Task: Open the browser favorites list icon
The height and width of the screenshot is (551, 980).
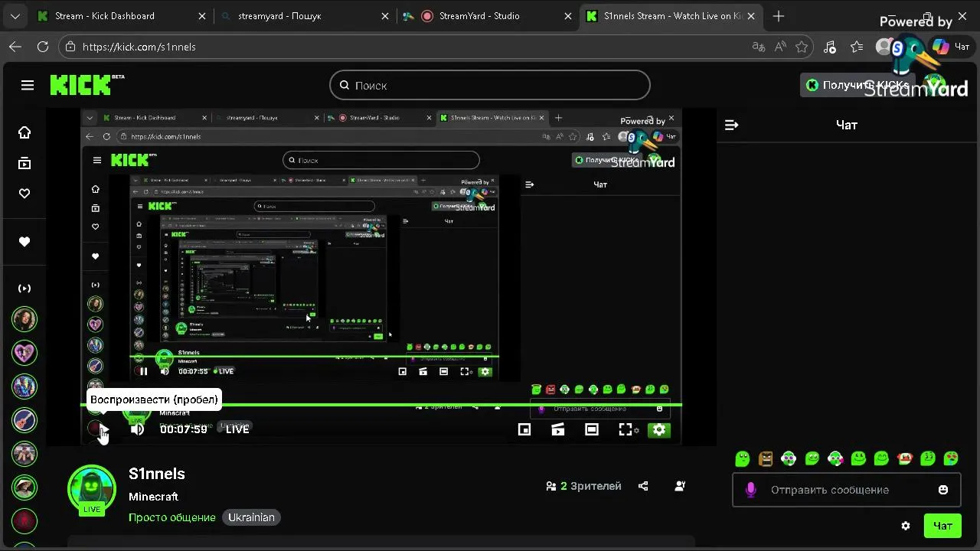Action: pyautogui.click(x=857, y=47)
